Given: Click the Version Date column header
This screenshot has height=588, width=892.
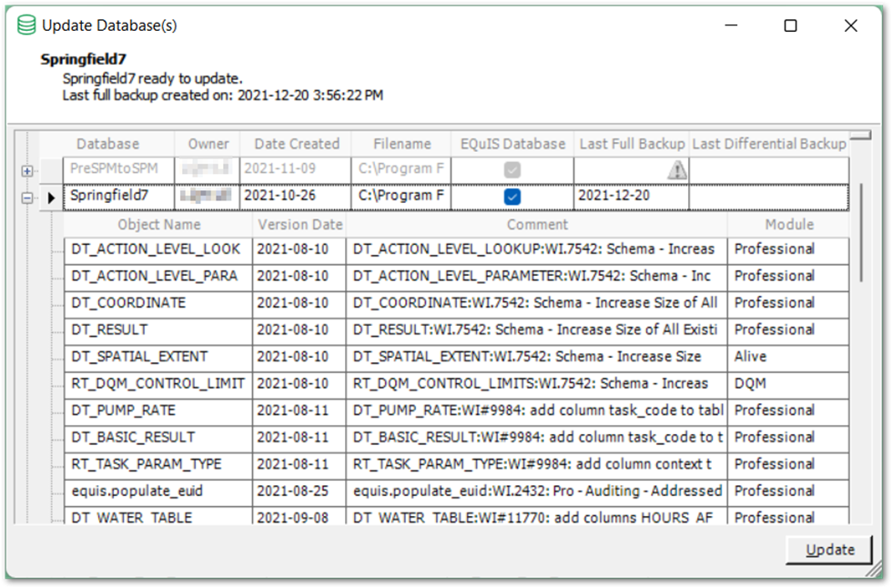Looking at the screenshot, I should pyautogui.click(x=298, y=224).
